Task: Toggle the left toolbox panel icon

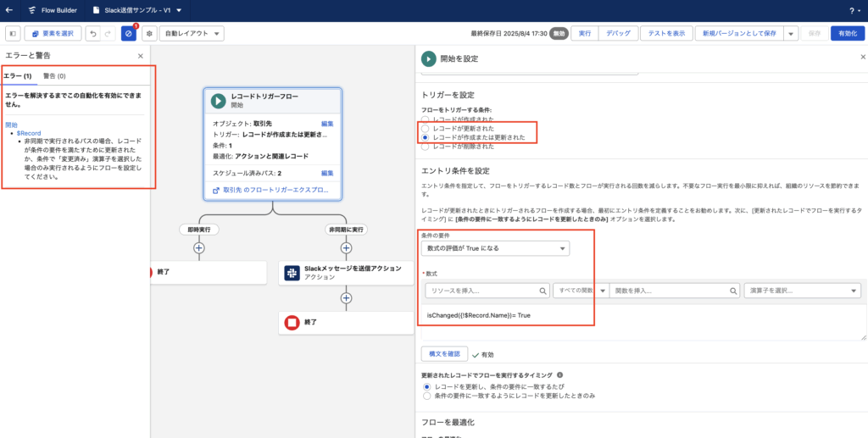Action: point(13,33)
